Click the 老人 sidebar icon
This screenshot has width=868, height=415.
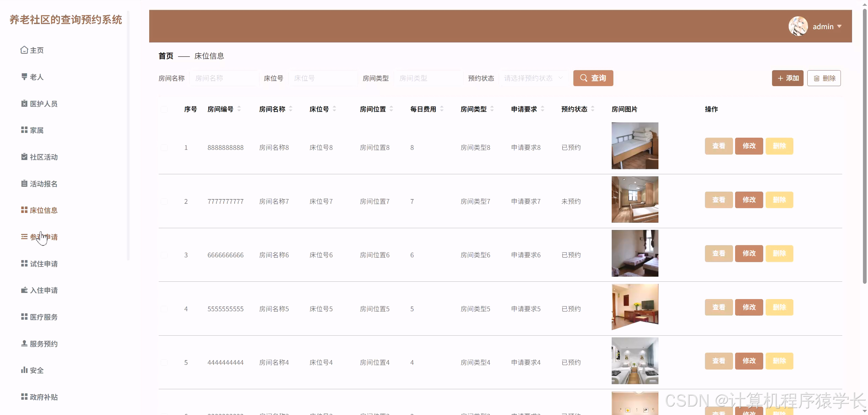coord(24,77)
